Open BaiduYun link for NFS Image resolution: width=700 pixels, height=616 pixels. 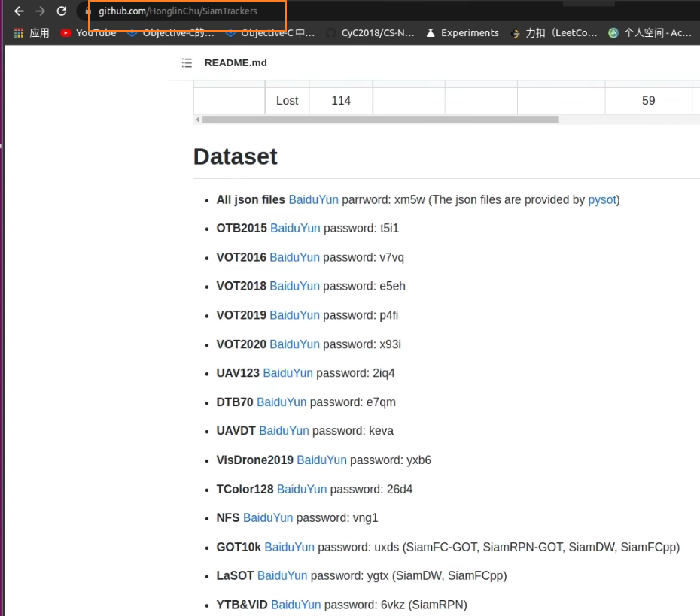(268, 518)
